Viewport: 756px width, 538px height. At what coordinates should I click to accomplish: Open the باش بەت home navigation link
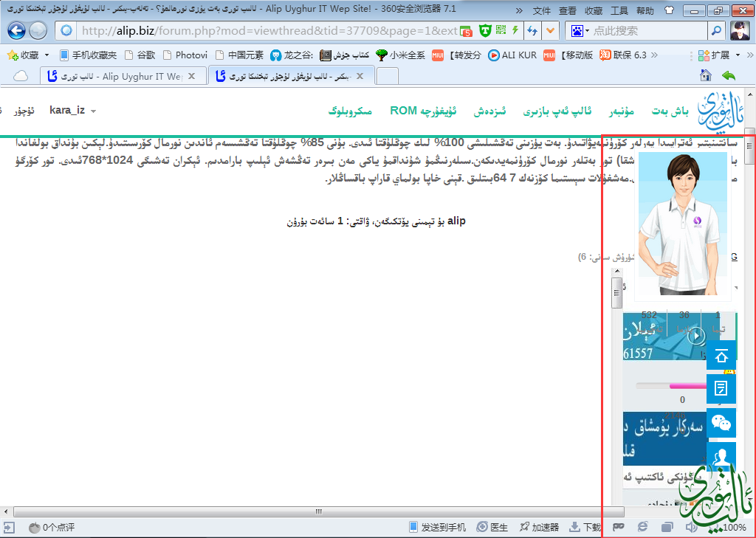670,111
